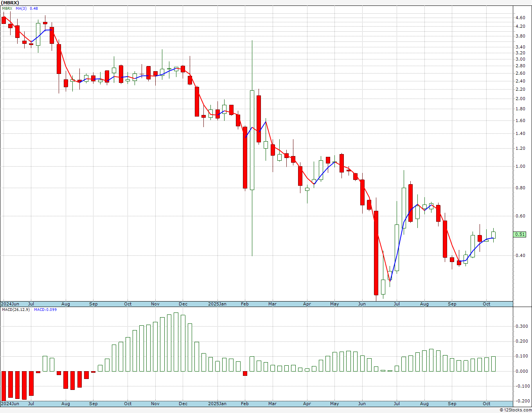Click Nov on the MACD panel axis
The image size is (532, 413).
(x=155, y=404)
